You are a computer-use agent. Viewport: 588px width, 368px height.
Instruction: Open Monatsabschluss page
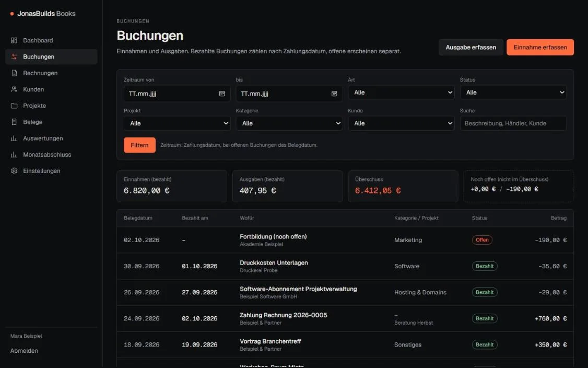click(x=51, y=155)
